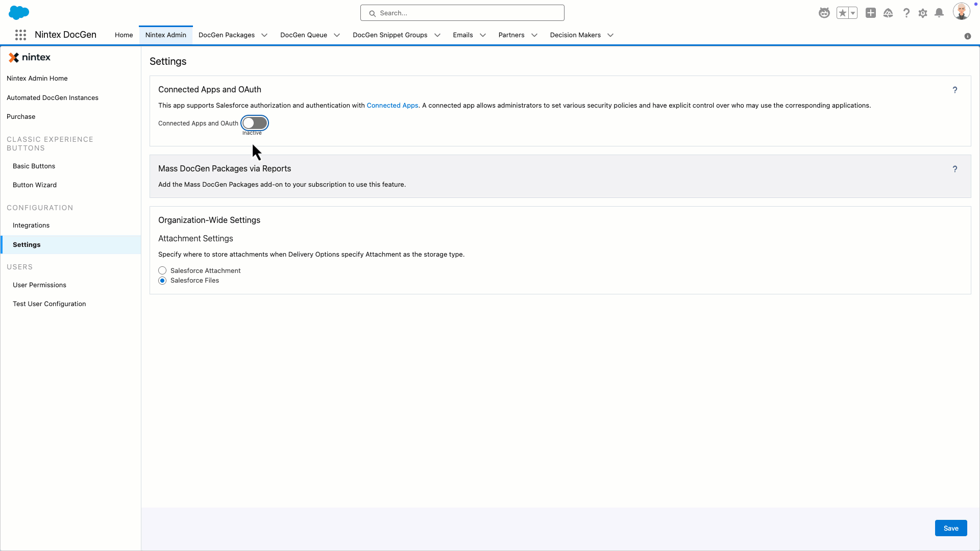The width and height of the screenshot is (980, 551).
Task: Open User Permissions in sidebar
Action: (39, 285)
